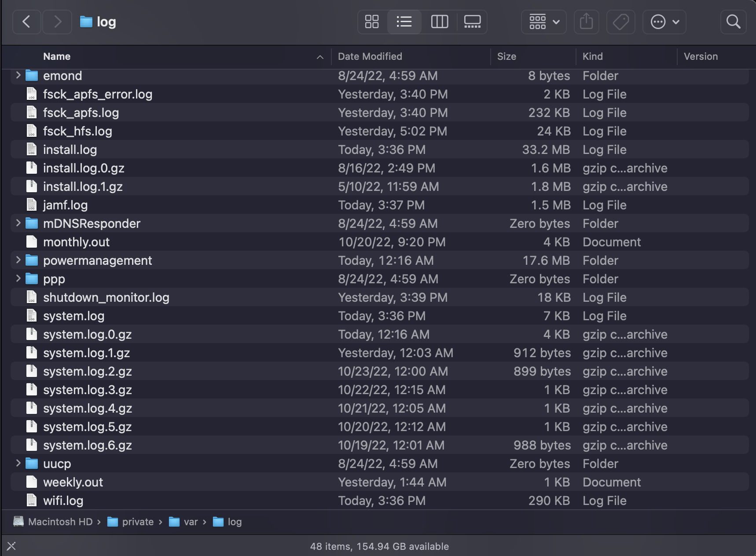The width and height of the screenshot is (756, 556).
Task: Switch to gallery view
Action: pyautogui.click(x=472, y=22)
